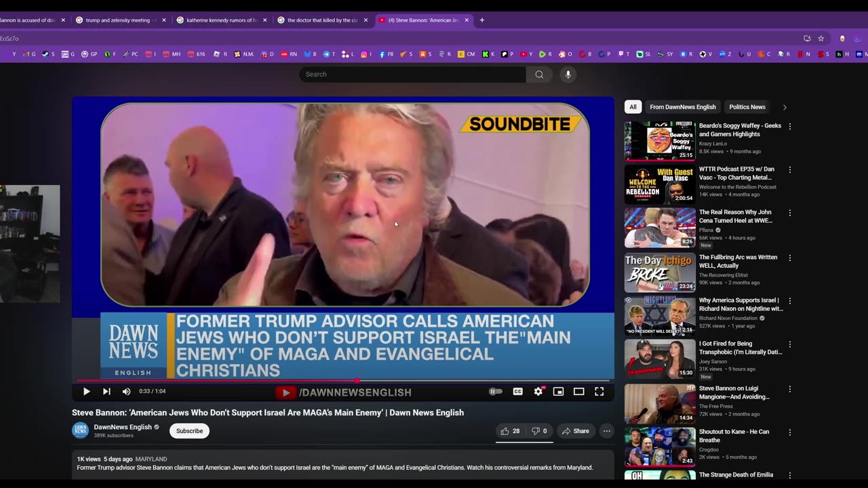Toggle autoplay switch in player
Screen dimensions: 868x488
tap(496, 391)
